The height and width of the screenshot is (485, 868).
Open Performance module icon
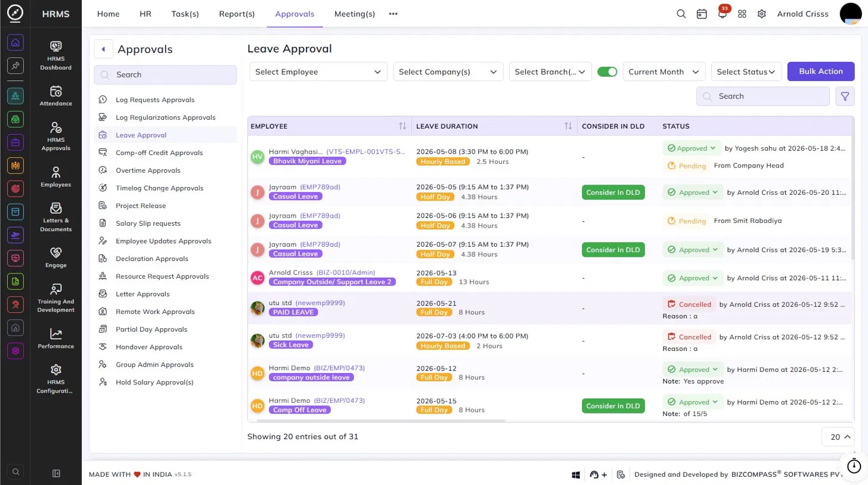[x=56, y=338]
